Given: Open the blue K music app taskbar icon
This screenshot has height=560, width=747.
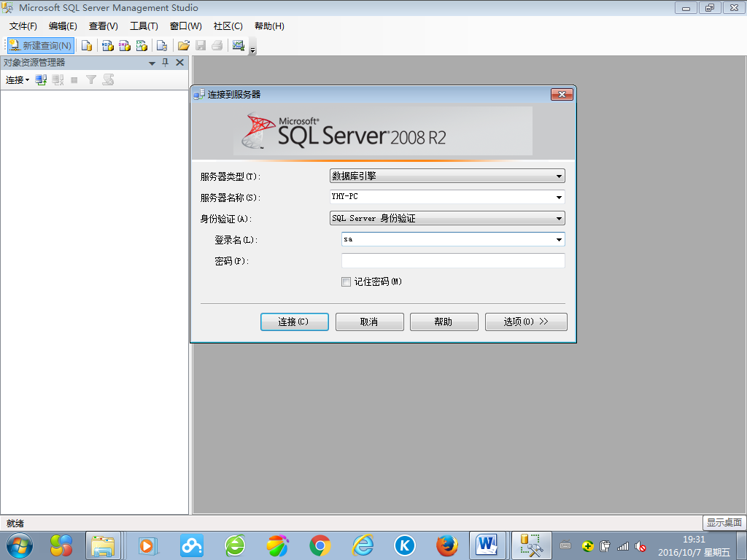Looking at the screenshot, I should (x=404, y=545).
